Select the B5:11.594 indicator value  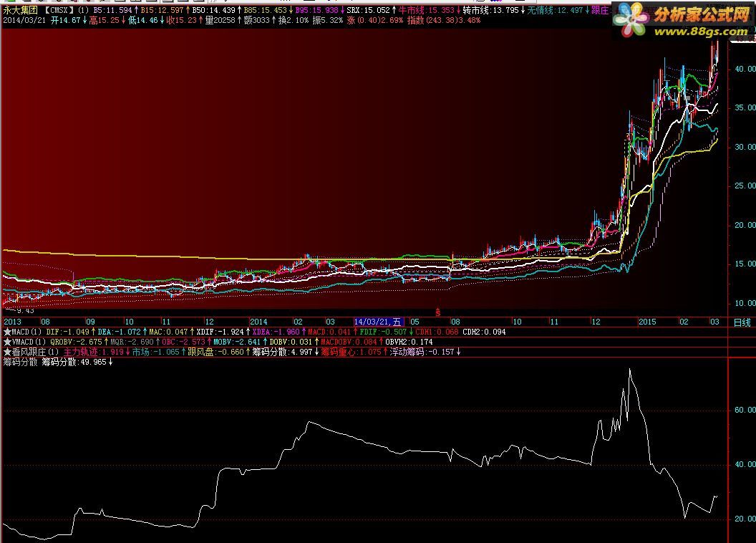click(113, 10)
